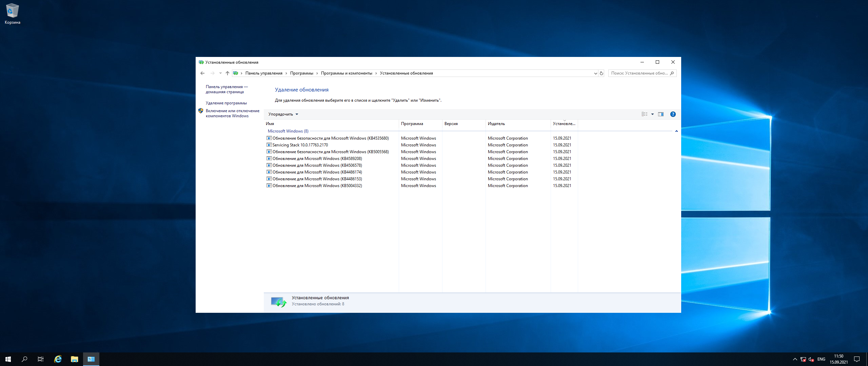This screenshot has height=366, width=868.
Task: Click the icon of the KB5005568 update
Action: coord(269,152)
